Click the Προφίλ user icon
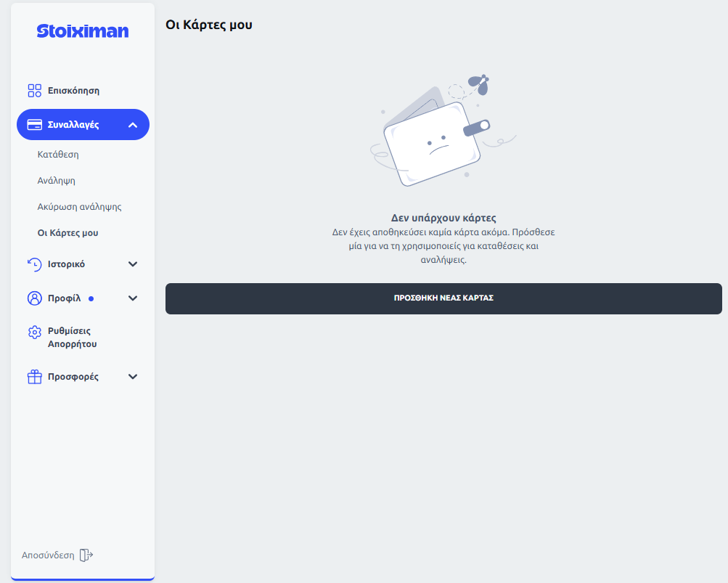Viewport: 728px width, 583px height. click(34, 298)
